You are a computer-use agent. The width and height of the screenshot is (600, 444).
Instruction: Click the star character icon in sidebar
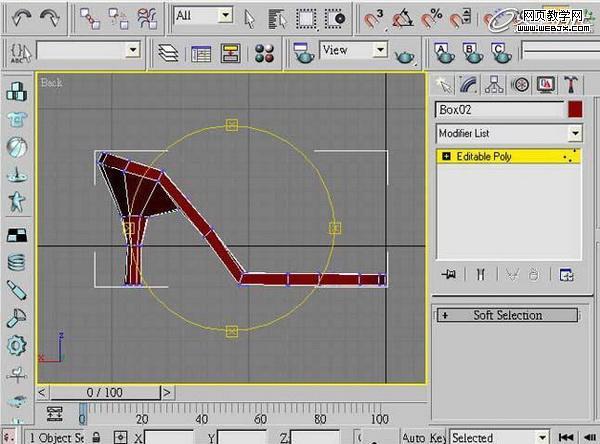click(x=17, y=201)
